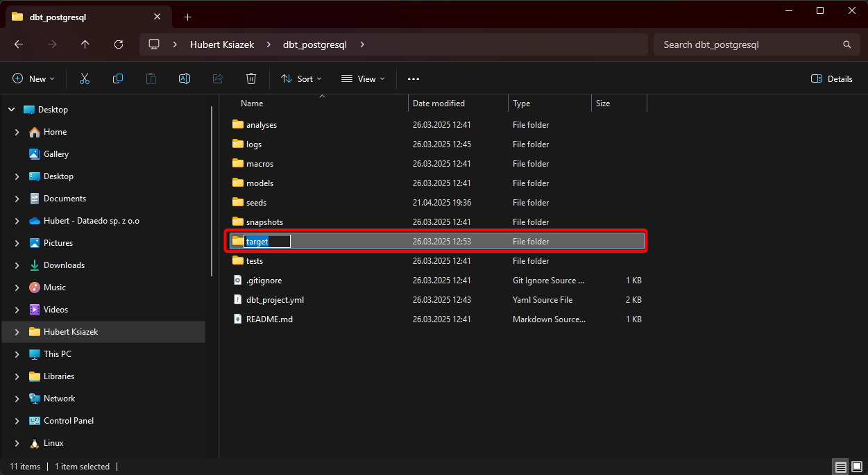Viewport: 868px width, 475px height.
Task: Open the See more ellipsis menu
Action: click(x=414, y=79)
